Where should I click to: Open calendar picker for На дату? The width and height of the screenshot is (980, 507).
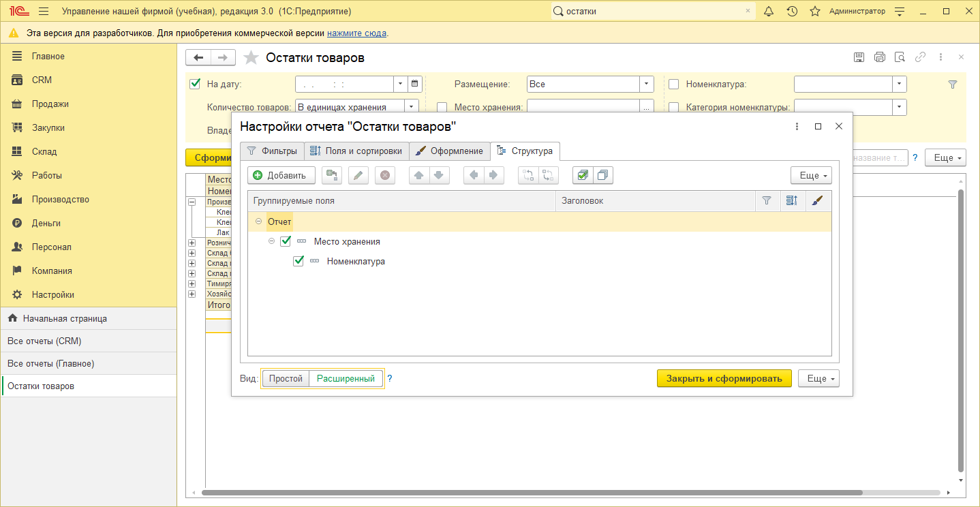(x=414, y=84)
